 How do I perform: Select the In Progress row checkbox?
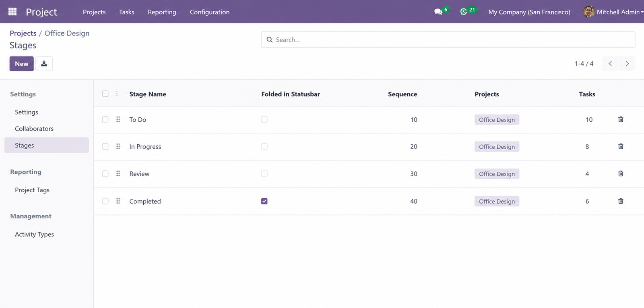point(105,146)
